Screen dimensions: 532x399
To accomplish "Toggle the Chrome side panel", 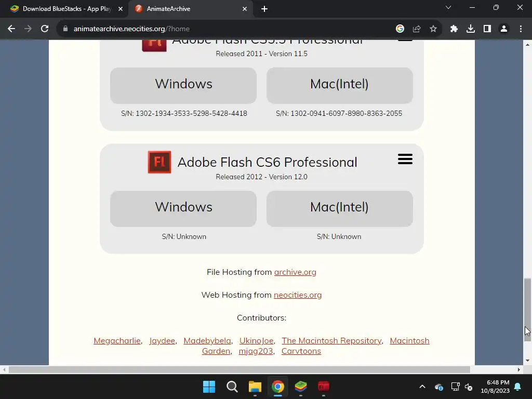I will 487,29.
